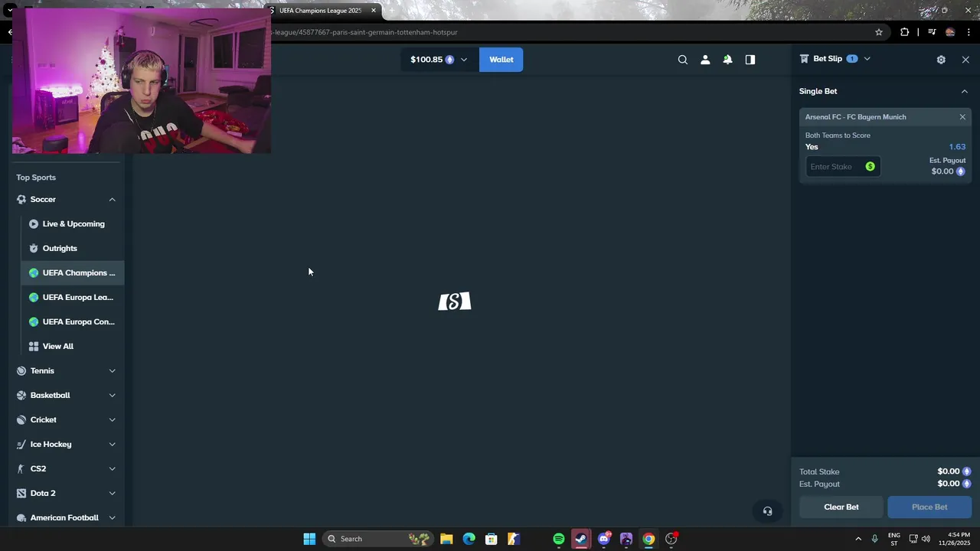
Task: Click the 1.63 odds value
Action: click(x=957, y=147)
